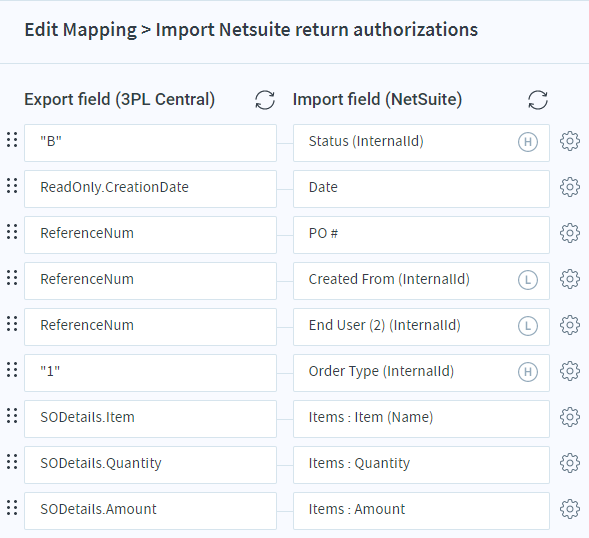Click the H hard-coded badge on Order Type

click(x=528, y=372)
